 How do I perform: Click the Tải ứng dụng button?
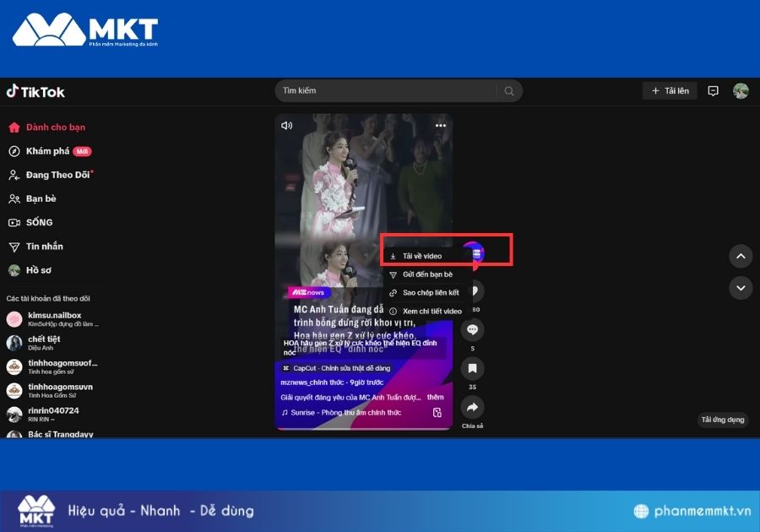(723, 420)
